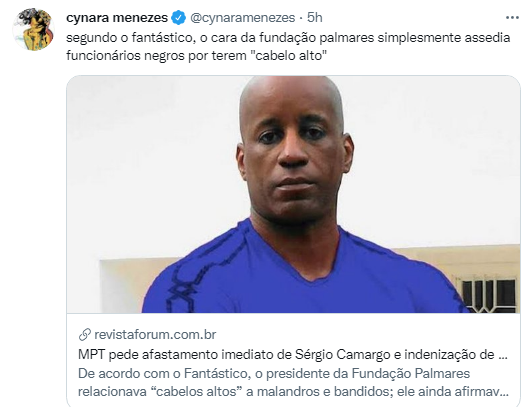
Task: Click the revistaforum.com.br domain label
Action: [155, 334]
